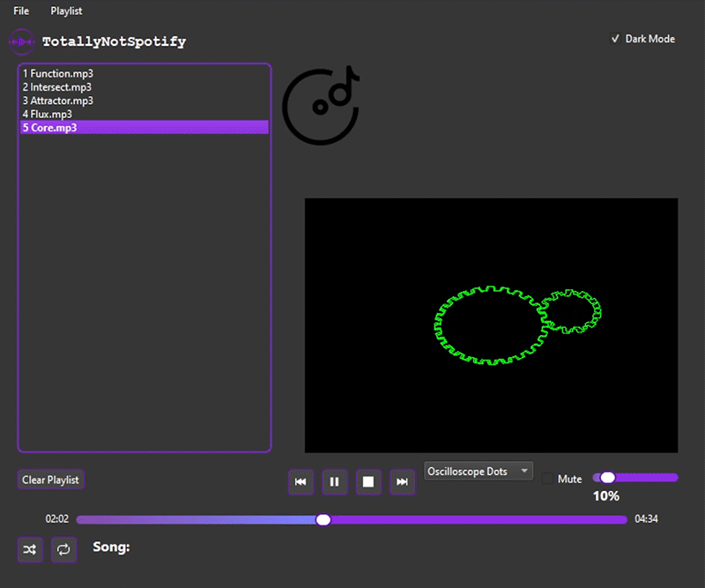Toggle Dark Mode

tap(615, 39)
